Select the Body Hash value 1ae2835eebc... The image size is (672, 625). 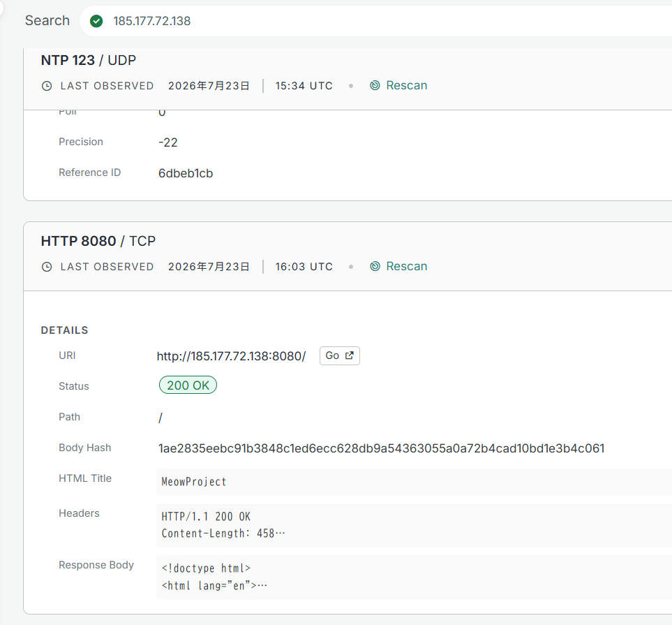point(382,448)
